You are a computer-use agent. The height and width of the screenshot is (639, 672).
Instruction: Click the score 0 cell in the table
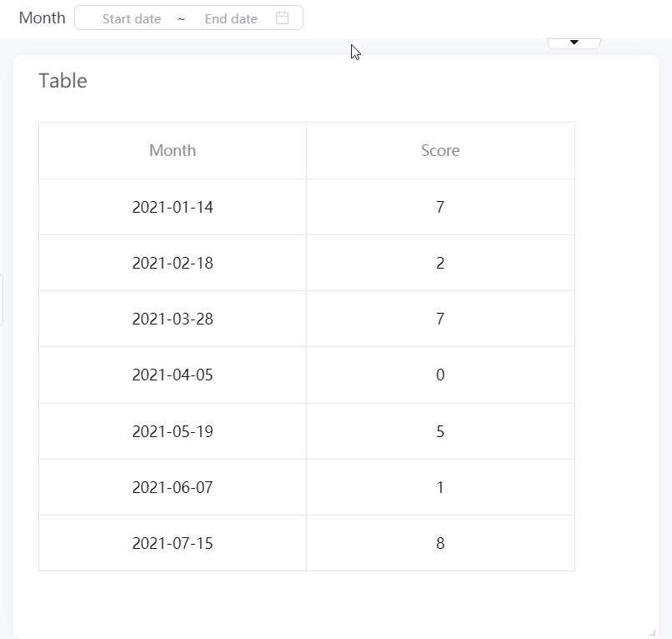pos(440,375)
